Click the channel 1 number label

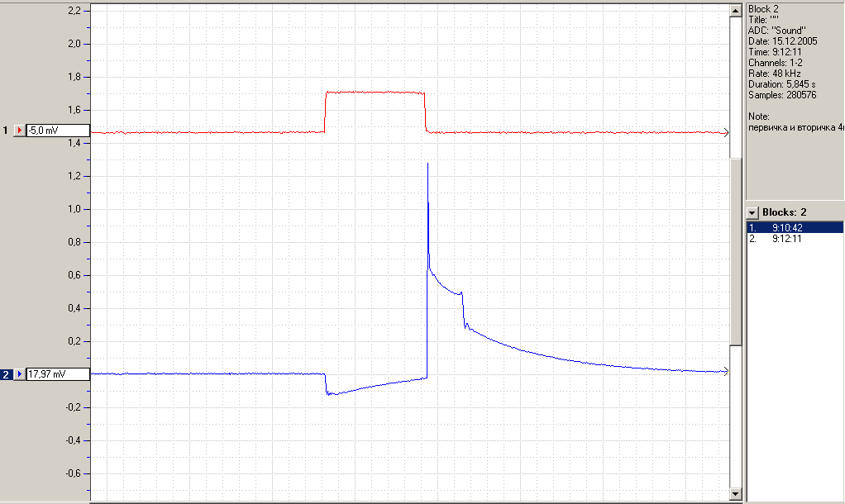[x=6, y=131]
